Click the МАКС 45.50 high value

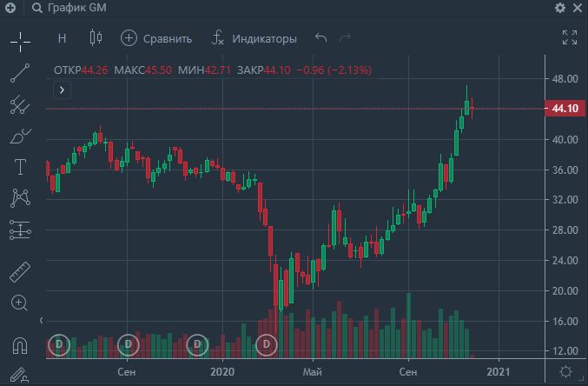[143, 70]
